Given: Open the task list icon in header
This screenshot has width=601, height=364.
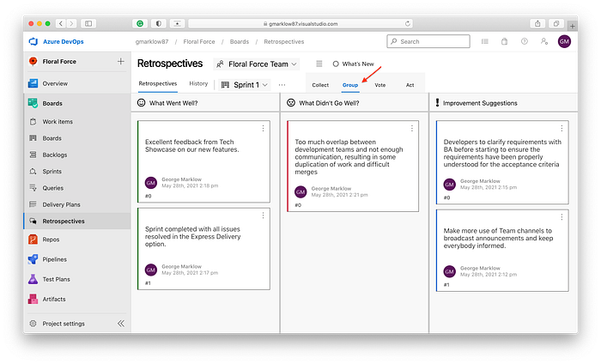Looking at the screenshot, I should (x=485, y=41).
